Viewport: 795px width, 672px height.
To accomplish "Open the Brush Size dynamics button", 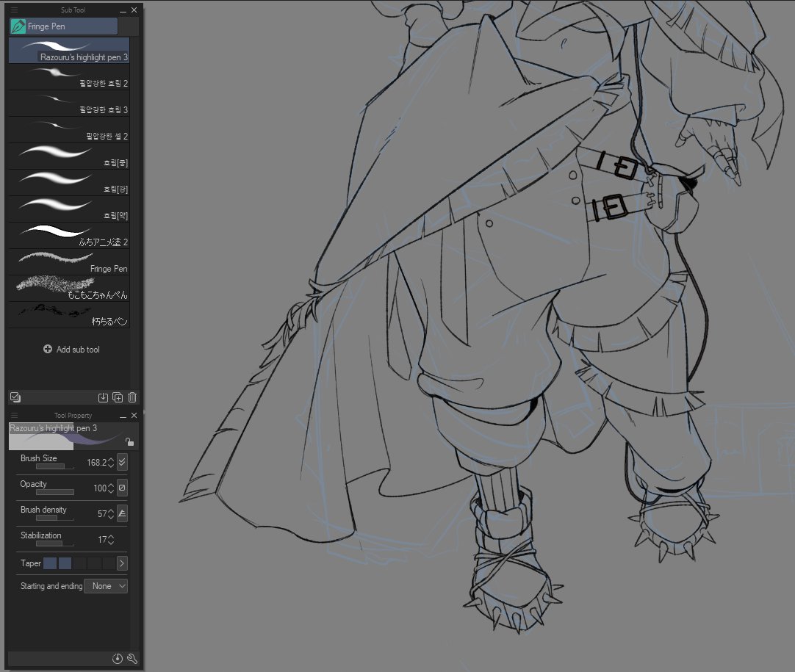I will point(122,462).
